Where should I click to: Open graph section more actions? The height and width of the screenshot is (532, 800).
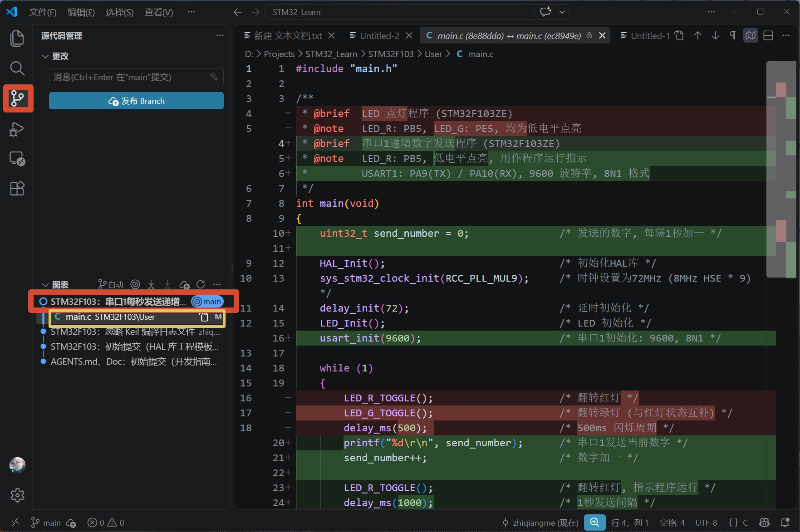coord(217,284)
